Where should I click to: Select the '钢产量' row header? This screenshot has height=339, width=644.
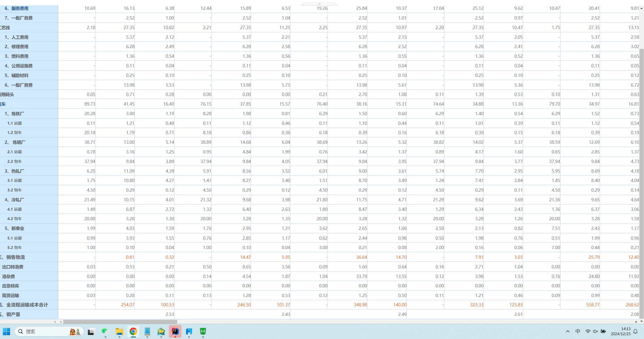pos(29,314)
